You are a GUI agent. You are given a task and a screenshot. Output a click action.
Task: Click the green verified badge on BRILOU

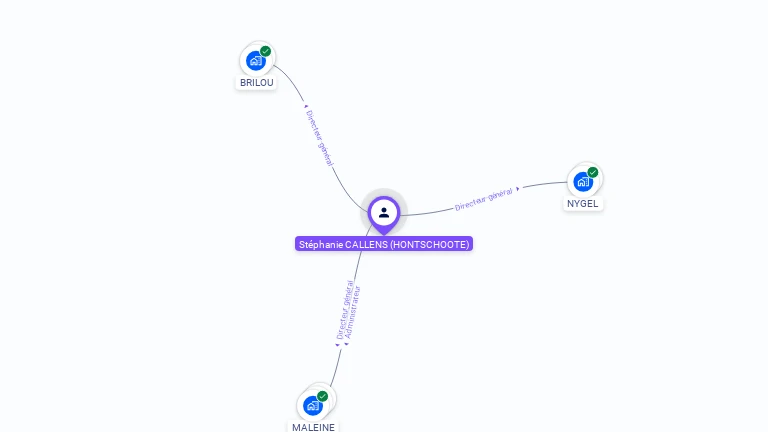[x=265, y=51]
